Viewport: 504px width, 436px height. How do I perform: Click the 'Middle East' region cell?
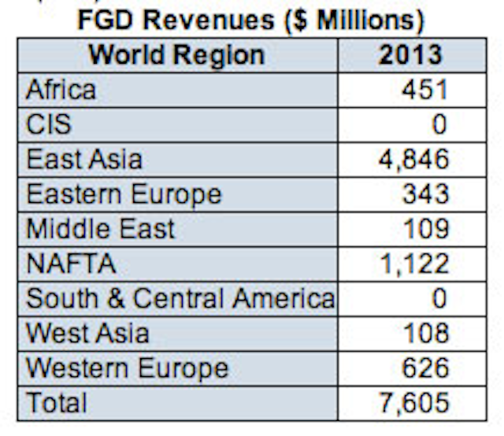click(100, 229)
